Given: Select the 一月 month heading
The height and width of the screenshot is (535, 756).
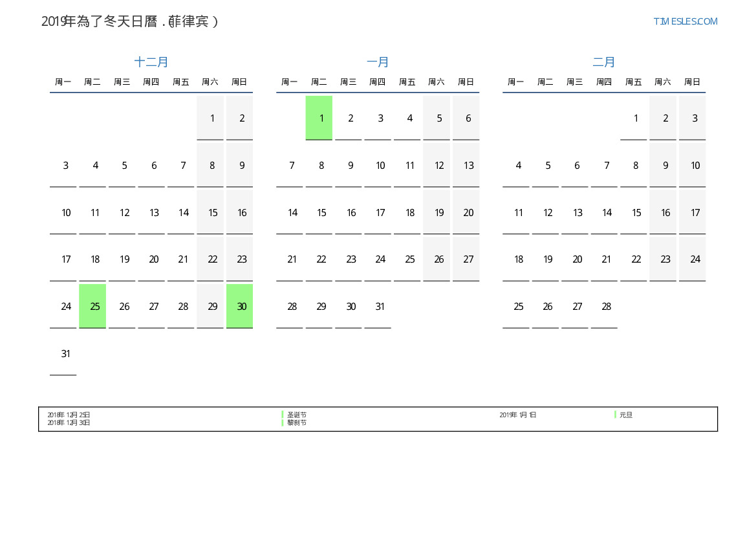Looking at the screenshot, I should point(378,62).
